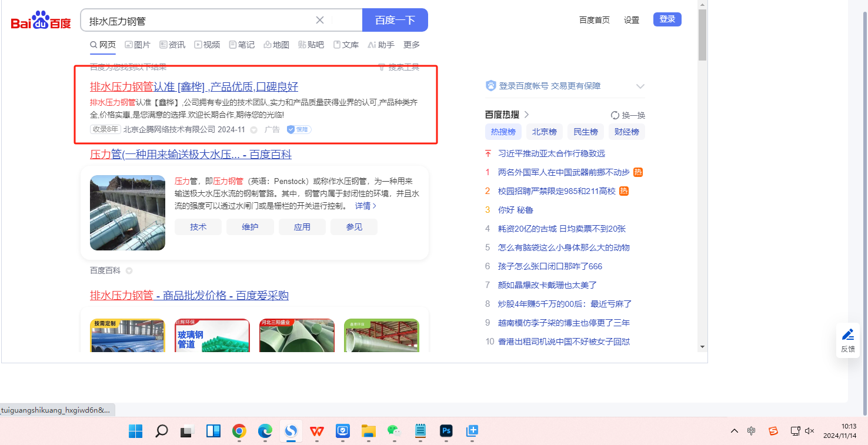Open 百度百科 压力管 result link
Viewport: 868px width, 445px height.
coord(191,155)
